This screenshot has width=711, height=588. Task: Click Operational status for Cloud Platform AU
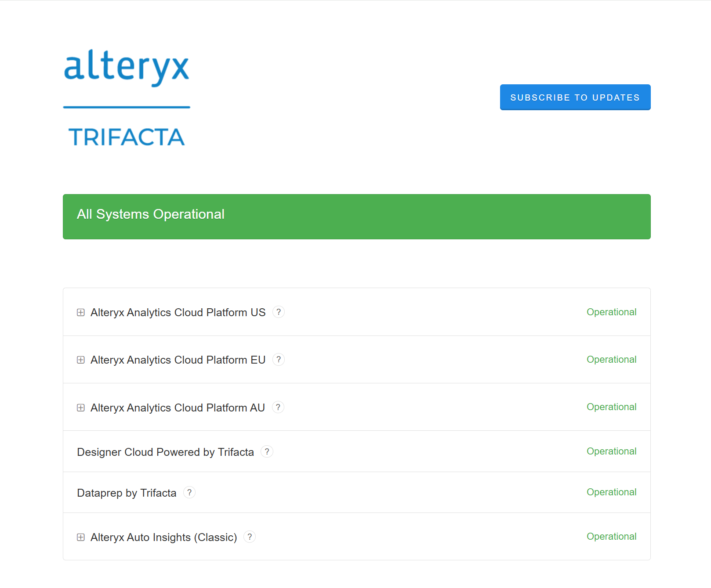click(611, 407)
